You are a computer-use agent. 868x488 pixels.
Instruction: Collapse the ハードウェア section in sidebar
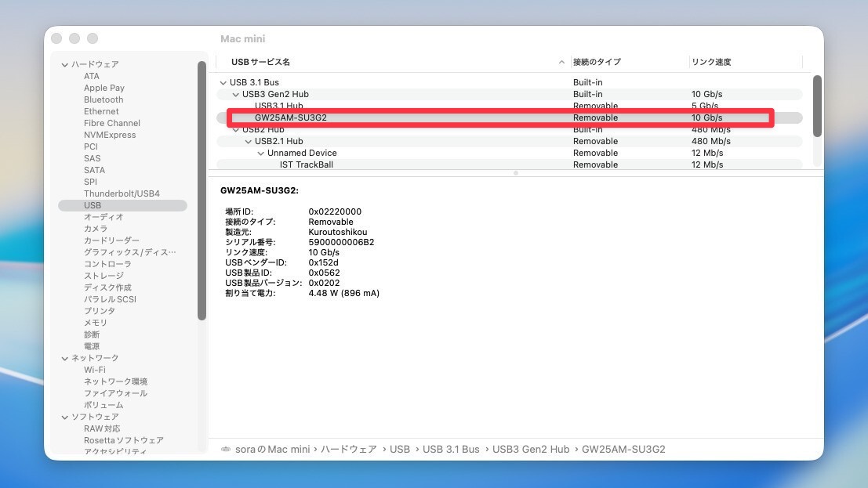(x=65, y=65)
